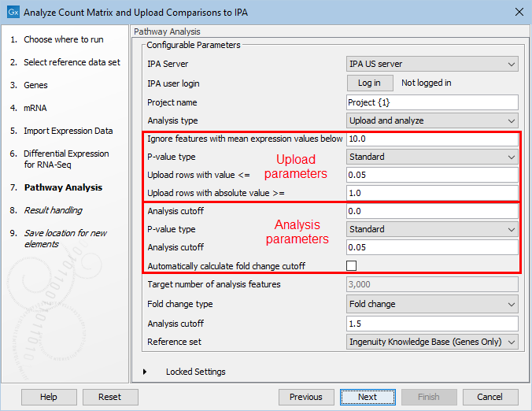Screen dimensions: 532x411
Task: Select Differential Expression for RNA-Seq step
Action: [65, 159]
